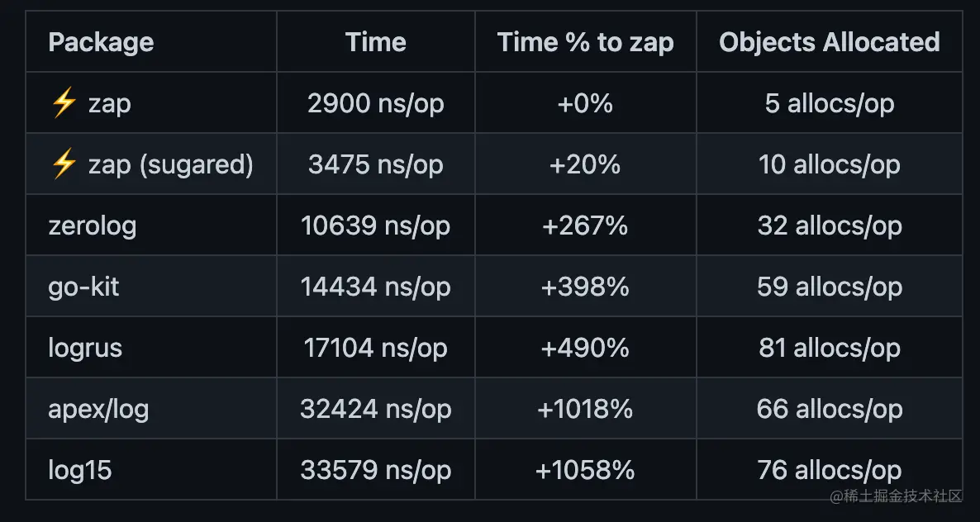Click the logrus package name
Viewport: 980px width, 522px height.
[x=85, y=348]
